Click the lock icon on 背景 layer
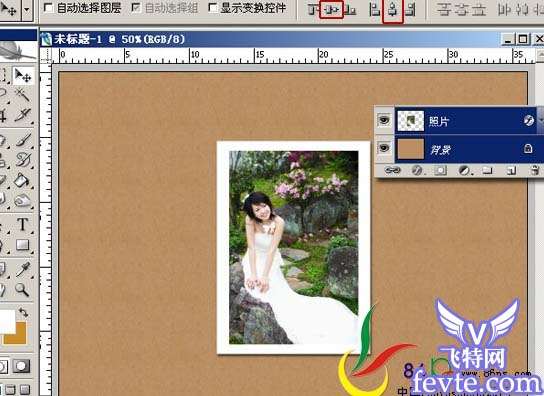Screen dimensions: 544x396 (x=528, y=149)
